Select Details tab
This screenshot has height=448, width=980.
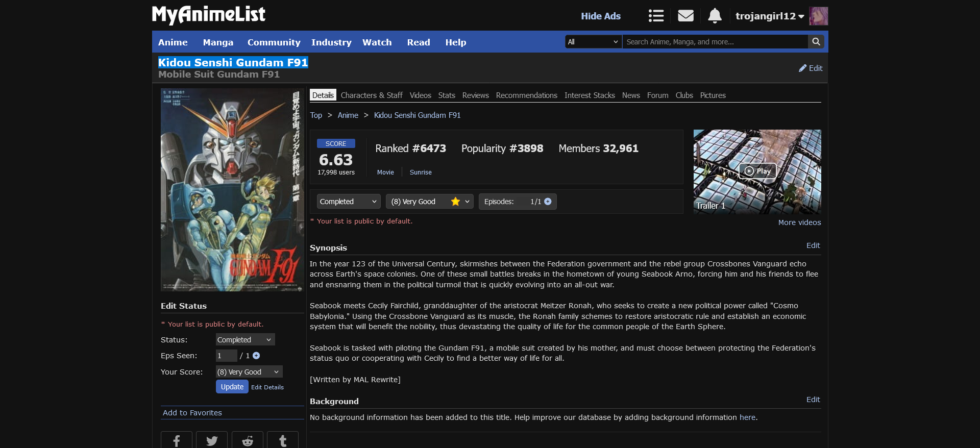coord(323,95)
